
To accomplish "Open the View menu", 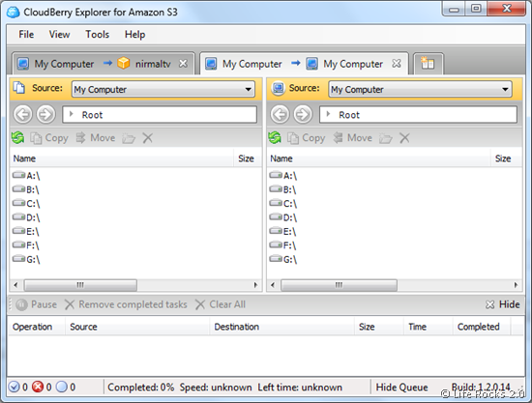I will tap(59, 34).
